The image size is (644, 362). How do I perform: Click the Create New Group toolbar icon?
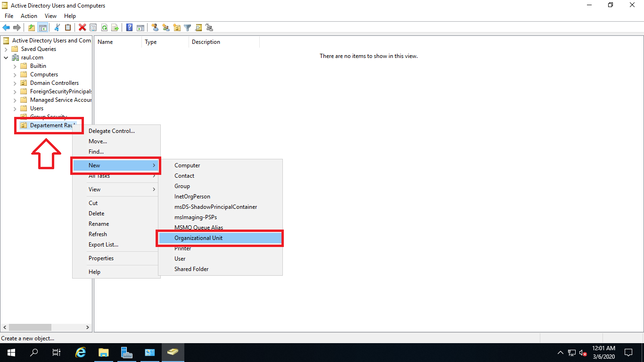(165, 27)
